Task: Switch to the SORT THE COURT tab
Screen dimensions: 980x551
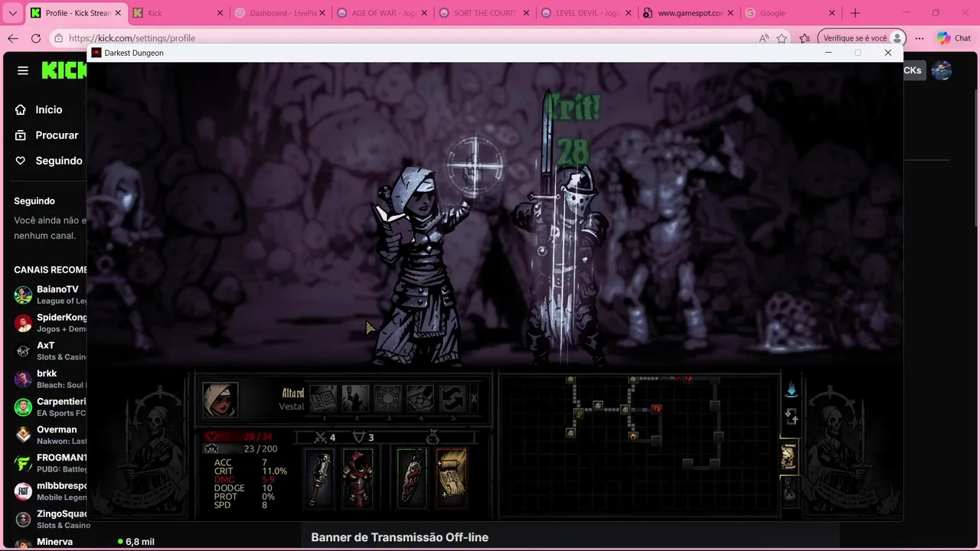Action: coord(484,13)
